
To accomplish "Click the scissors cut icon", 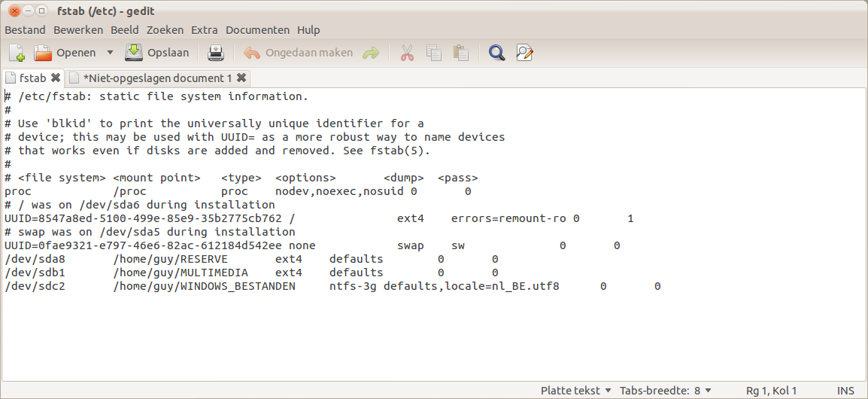I will coord(407,53).
